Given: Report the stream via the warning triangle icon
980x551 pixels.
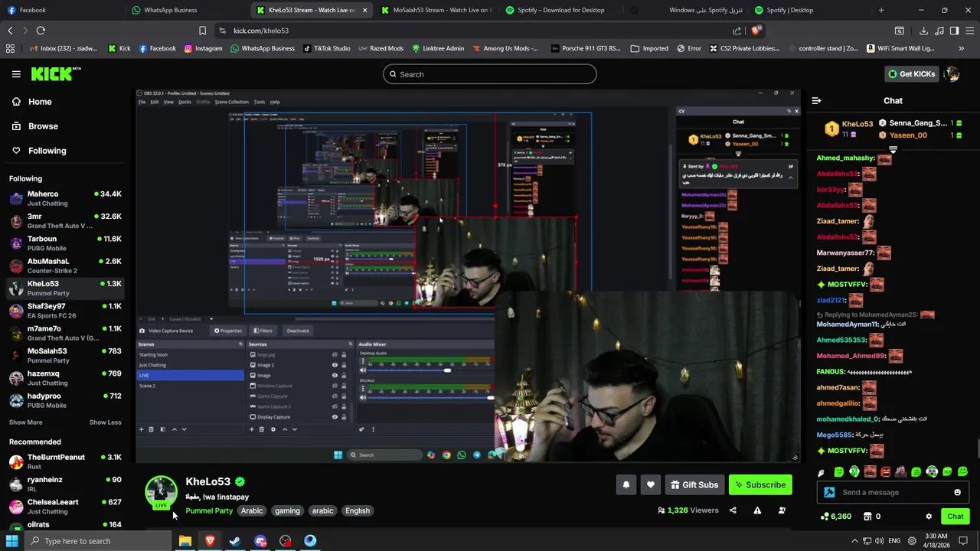Looking at the screenshot, I should click(757, 510).
